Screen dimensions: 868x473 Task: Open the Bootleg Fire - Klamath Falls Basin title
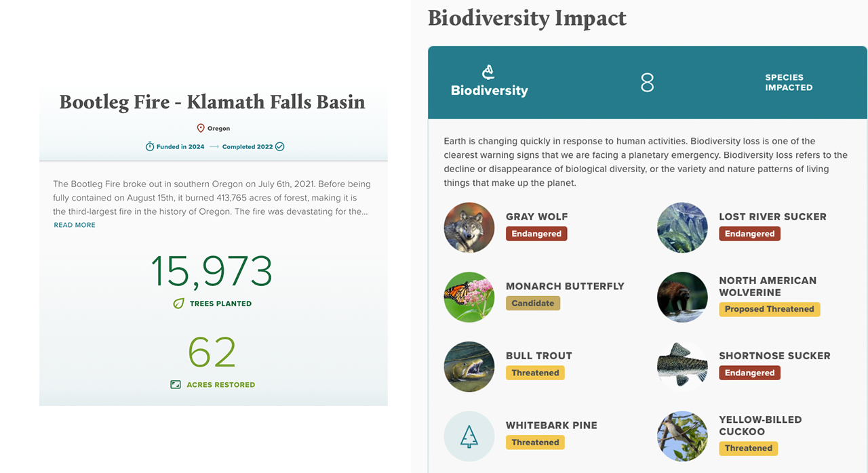[x=212, y=102]
